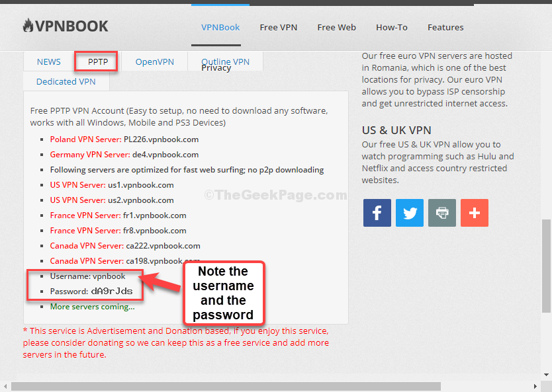Select France VPN Server fr1.vpnbook.com entry
The width and height of the screenshot is (552, 392).
tap(118, 215)
